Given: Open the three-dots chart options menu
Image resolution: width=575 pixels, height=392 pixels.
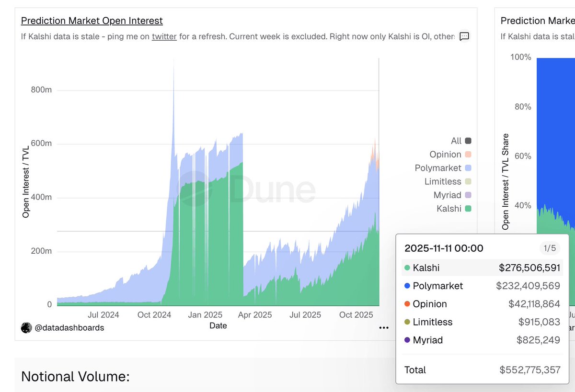Looking at the screenshot, I should [384, 327].
